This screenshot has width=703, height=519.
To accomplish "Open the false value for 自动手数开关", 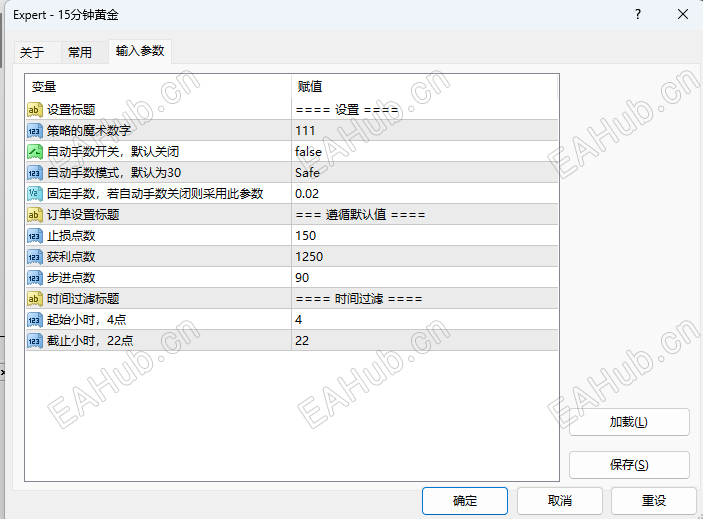I will coord(425,152).
